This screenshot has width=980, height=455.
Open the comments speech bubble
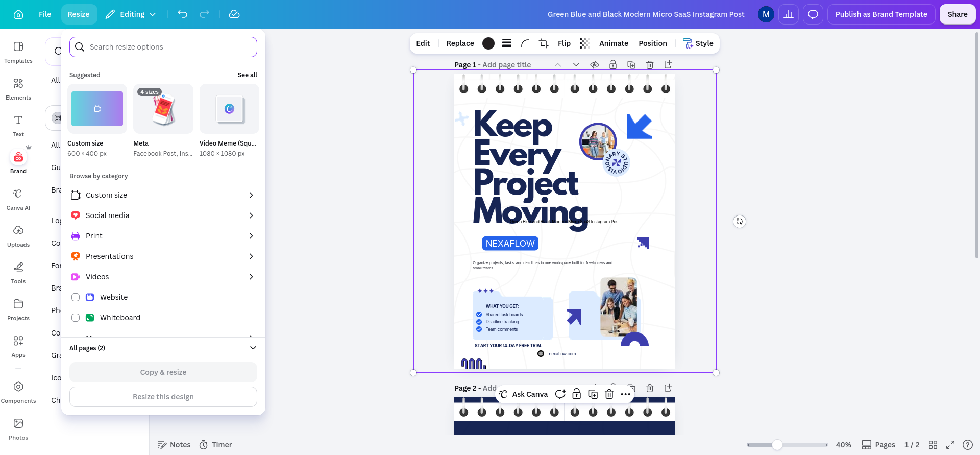tap(813, 14)
